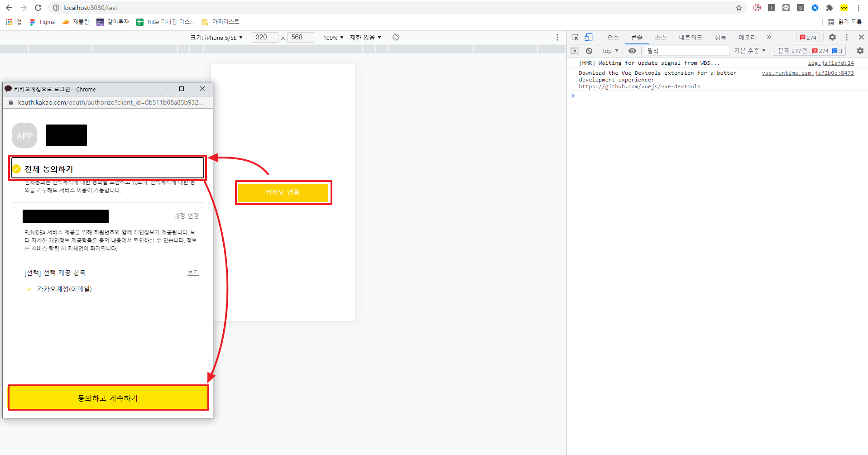Open DevTools customize three-dot menu

[x=847, y=37]
